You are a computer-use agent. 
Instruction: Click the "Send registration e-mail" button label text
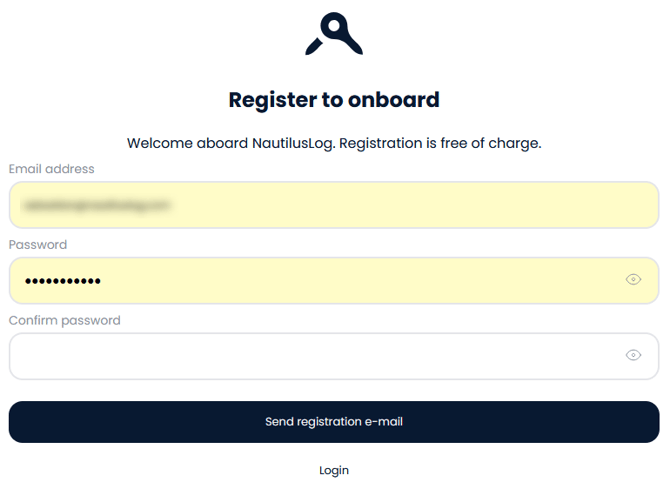coord(334,422)
